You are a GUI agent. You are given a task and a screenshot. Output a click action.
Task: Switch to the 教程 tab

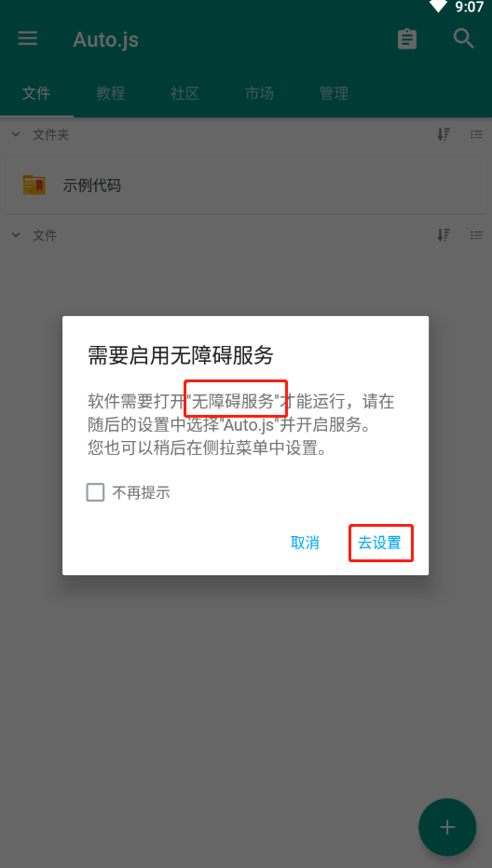(x=110, y=93)
